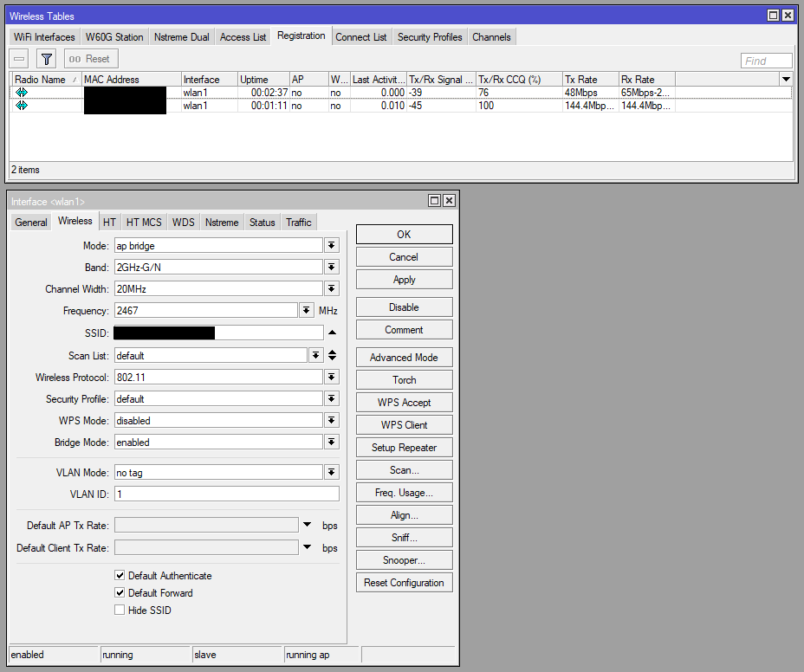Launch the Torch tool

coord(404,380)
